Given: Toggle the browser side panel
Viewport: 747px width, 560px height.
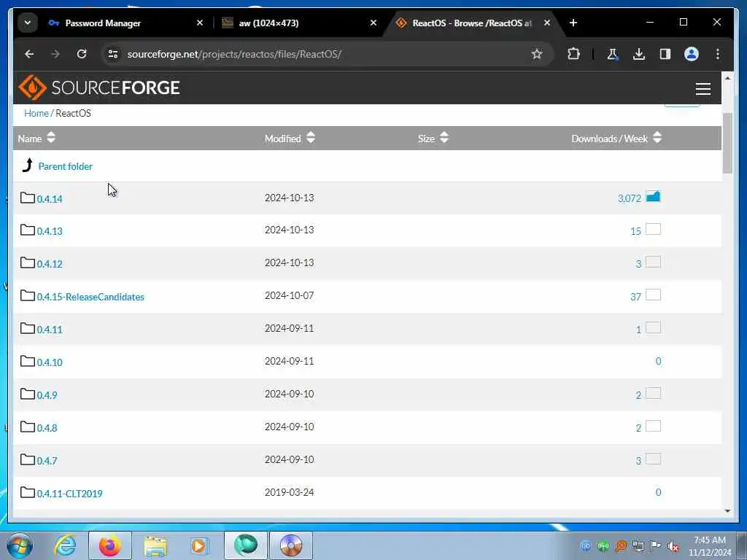Looking at the screenshot, I should 665,54.
